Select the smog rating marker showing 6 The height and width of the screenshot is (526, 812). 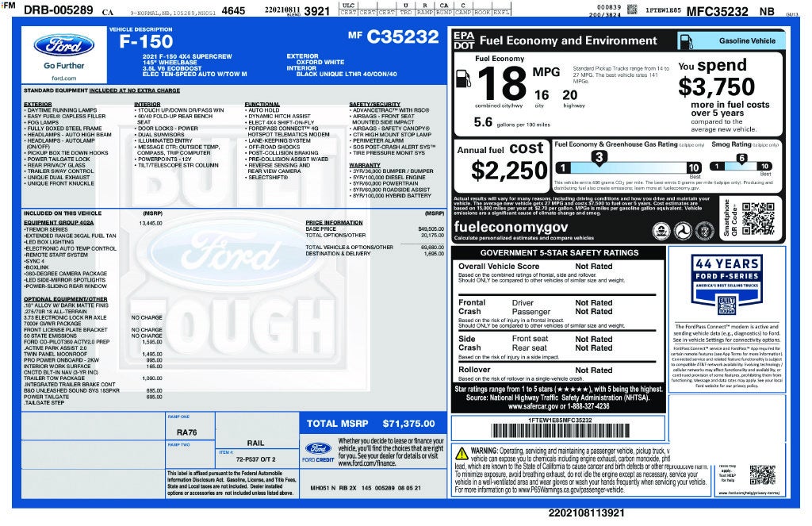(x=741, y=159)
